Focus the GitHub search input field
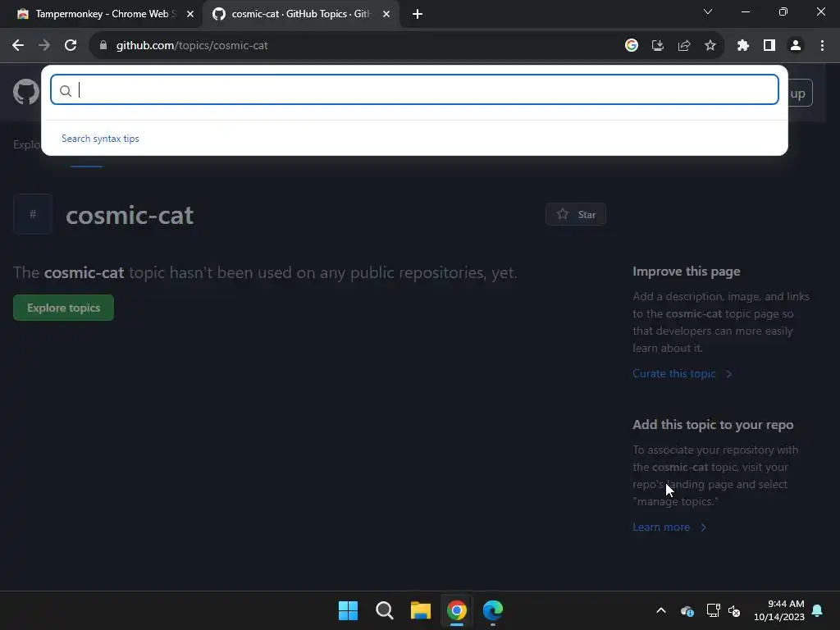The width and height of the screenshot is (840, 630). [414, 89]
